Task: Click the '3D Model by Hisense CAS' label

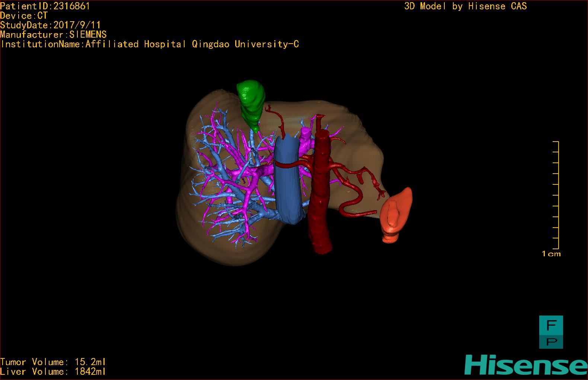Action: [466, 6]
